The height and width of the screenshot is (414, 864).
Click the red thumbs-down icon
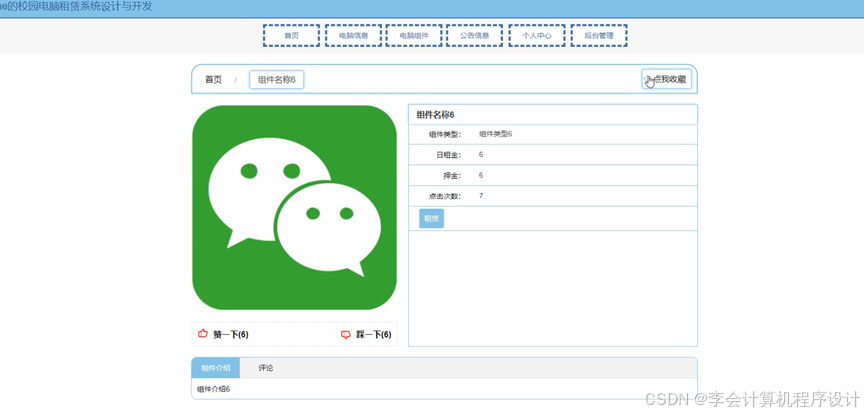(x=346, y=334)
